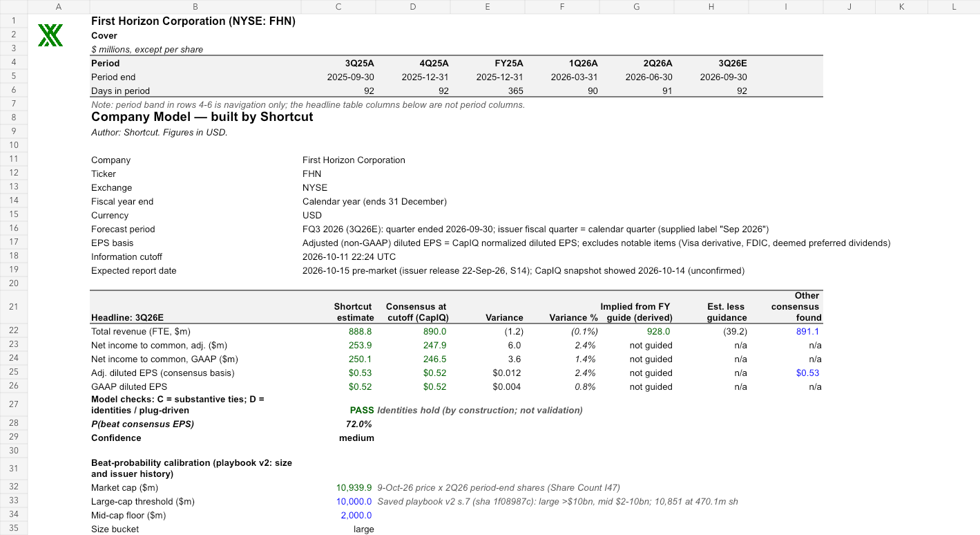Select GAAP diluted EPS variance '0.8%'

click(x=584, y=386)
